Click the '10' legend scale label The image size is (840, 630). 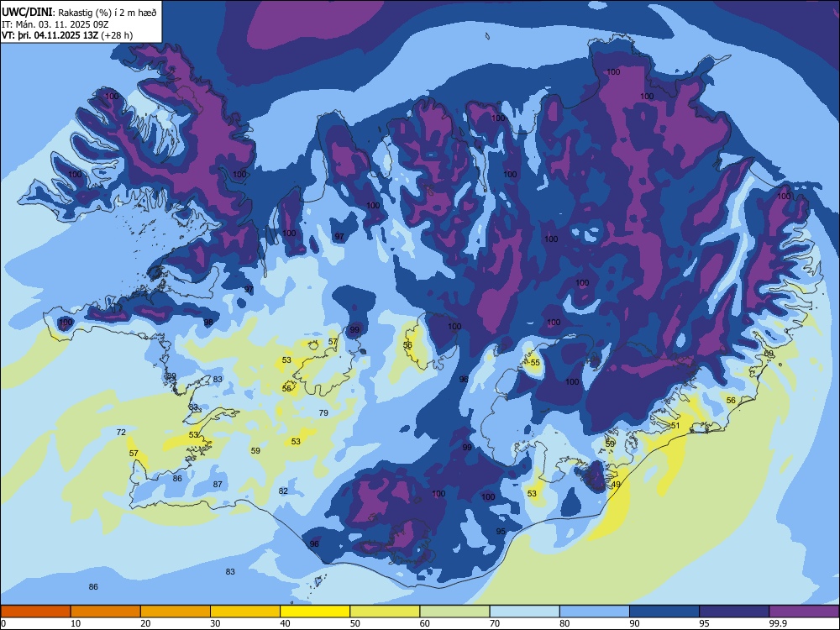[76, 623]
